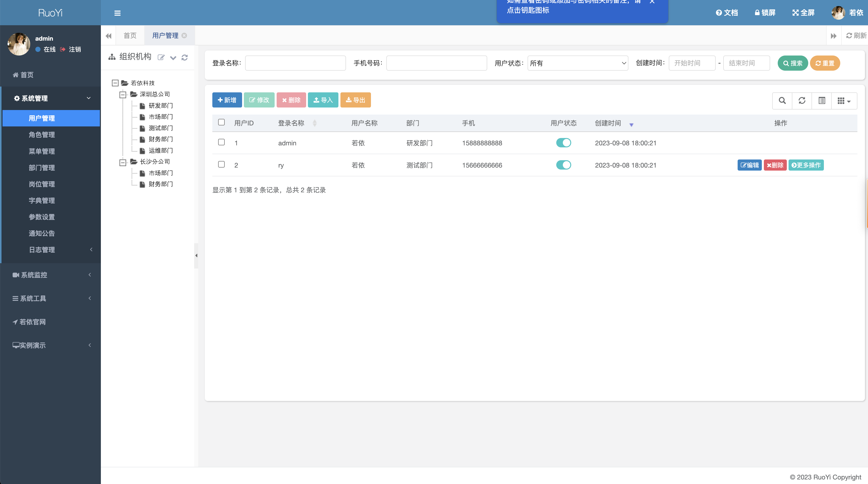Close the 用户管理 tab with its x icon
Viewport: 868px width, 484px height.
coord(184,35)
